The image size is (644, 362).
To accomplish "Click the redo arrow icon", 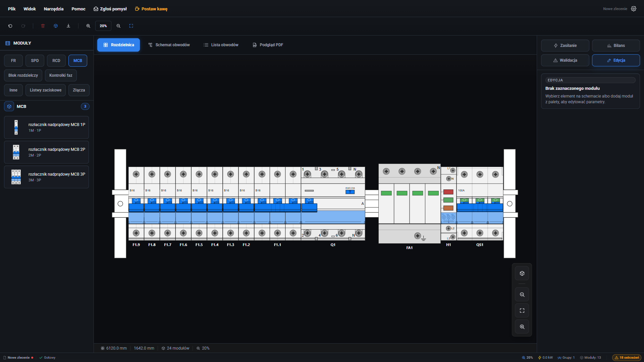I will [23, 26].
